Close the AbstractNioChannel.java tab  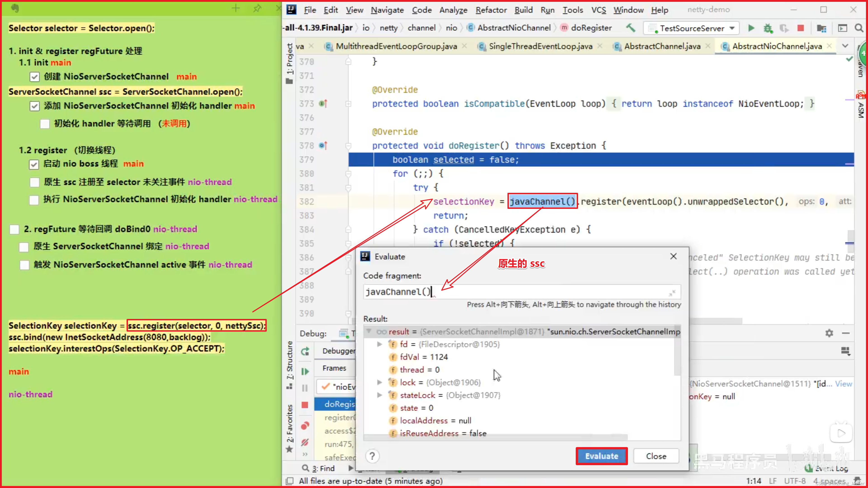pos(830,46)
